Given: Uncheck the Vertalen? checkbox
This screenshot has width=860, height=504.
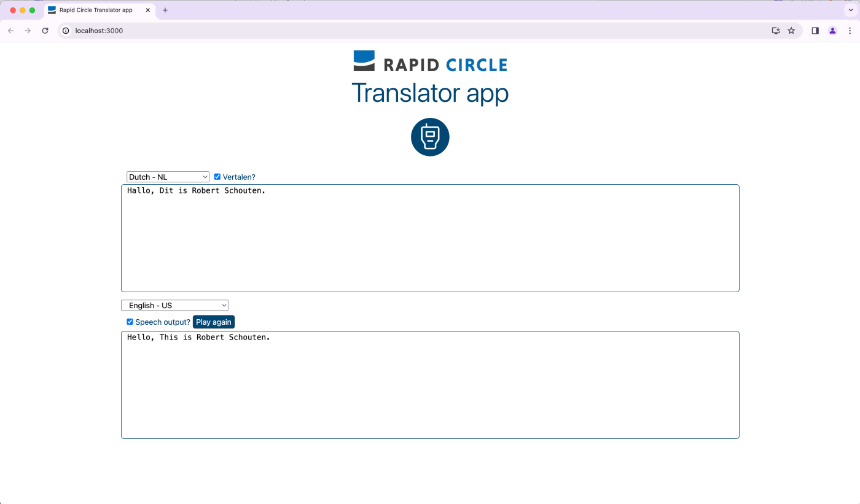Looking at the screenshot, I should click(x=217, y=177).
